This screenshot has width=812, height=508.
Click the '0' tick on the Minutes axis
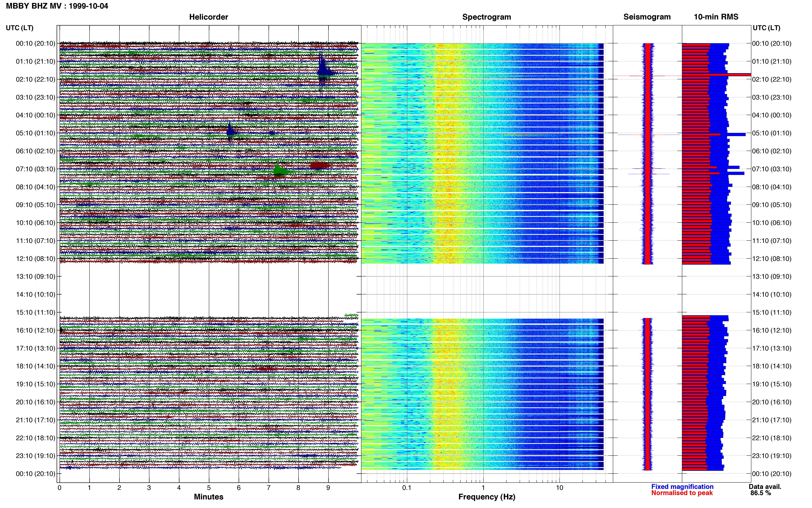(x=59, y=488)
